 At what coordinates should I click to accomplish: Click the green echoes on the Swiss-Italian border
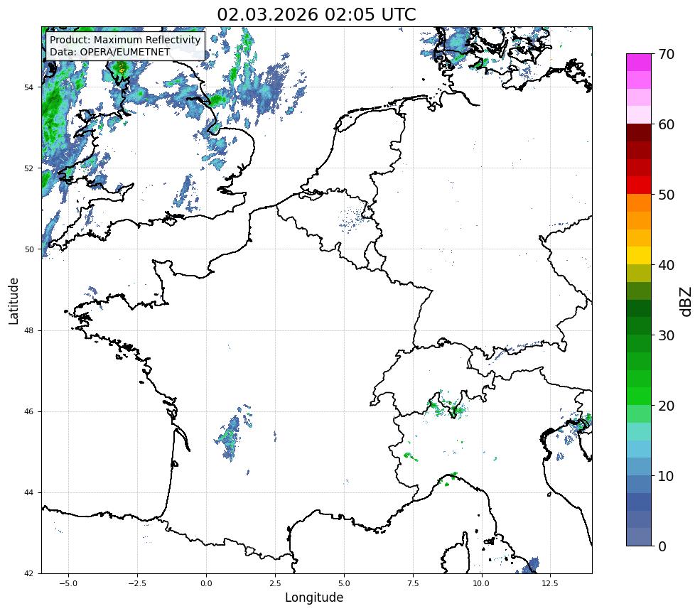pos(446,405)
